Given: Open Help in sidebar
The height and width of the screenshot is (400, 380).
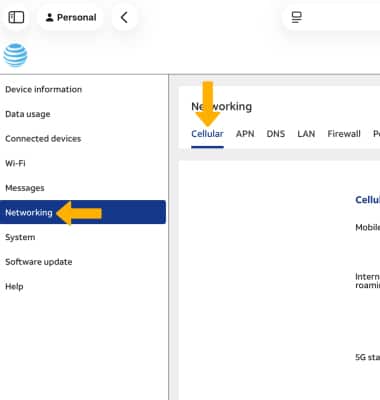Looking at the screenshot, I should coord(14,287).
